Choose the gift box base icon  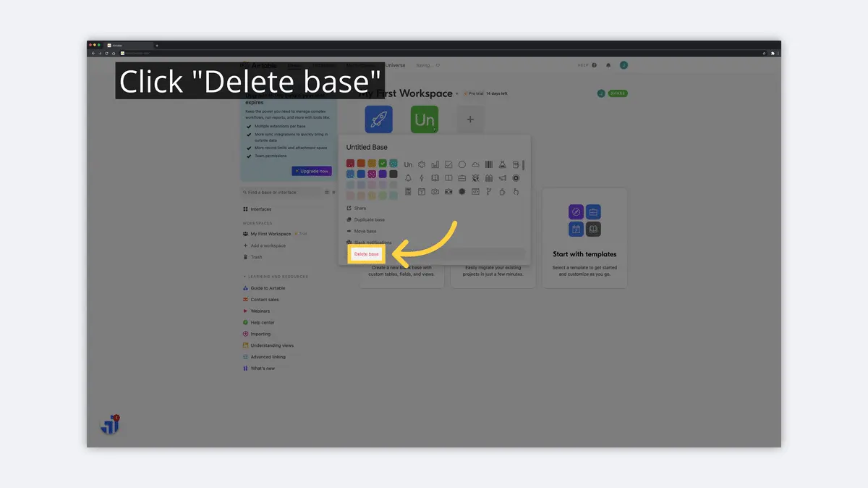coord(489,178)
